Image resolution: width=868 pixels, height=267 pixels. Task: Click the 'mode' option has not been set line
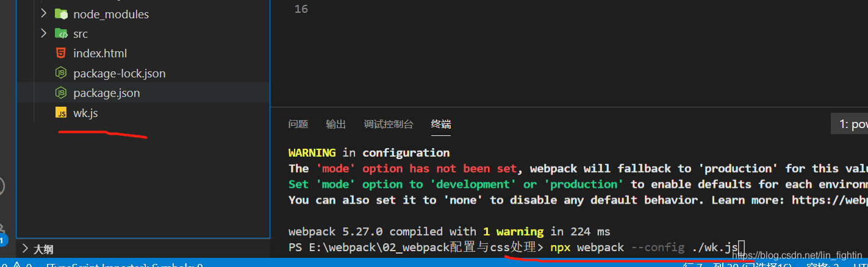pyautogui.click(x=578, y=168)
